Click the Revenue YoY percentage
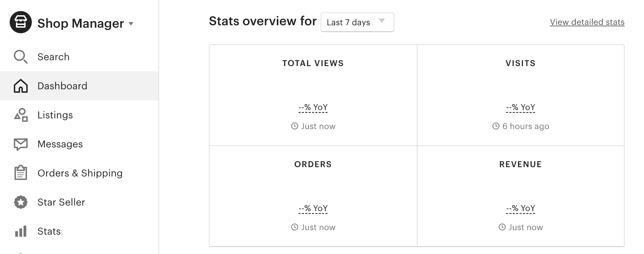This screenshot has width=644, height=254. (x=521, y=209)
